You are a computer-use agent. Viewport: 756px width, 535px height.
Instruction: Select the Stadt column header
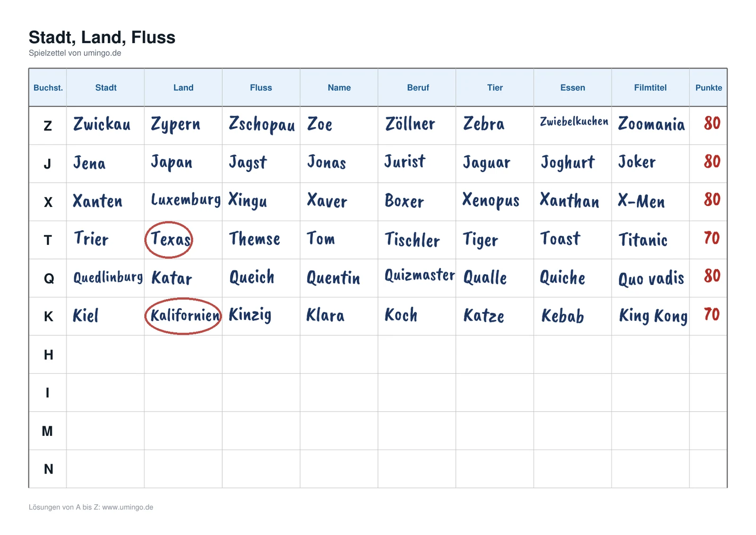point(106,87)
